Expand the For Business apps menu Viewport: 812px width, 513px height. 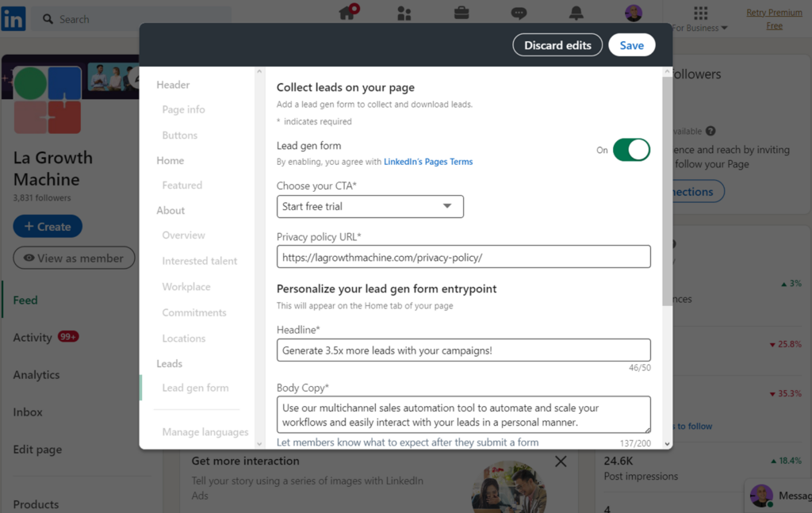pyautogui.click(x=700, y=18)
